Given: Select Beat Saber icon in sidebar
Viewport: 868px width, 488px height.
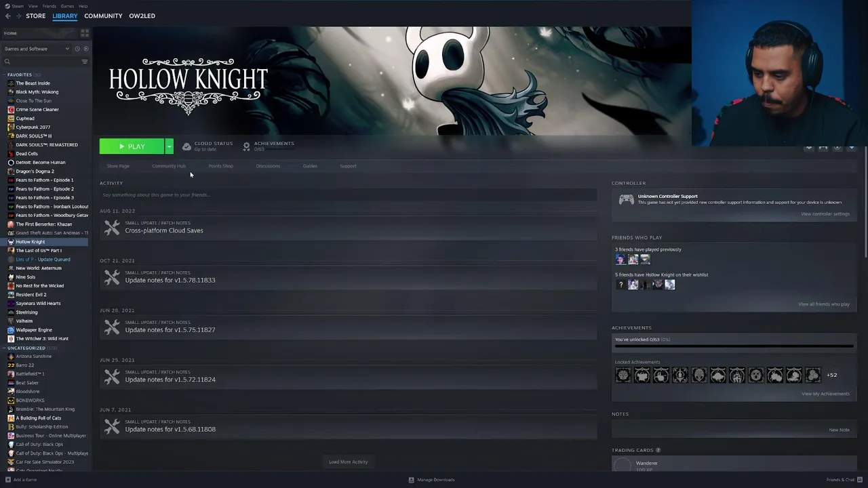Looking at the screenshot, I should click(11, 382).
